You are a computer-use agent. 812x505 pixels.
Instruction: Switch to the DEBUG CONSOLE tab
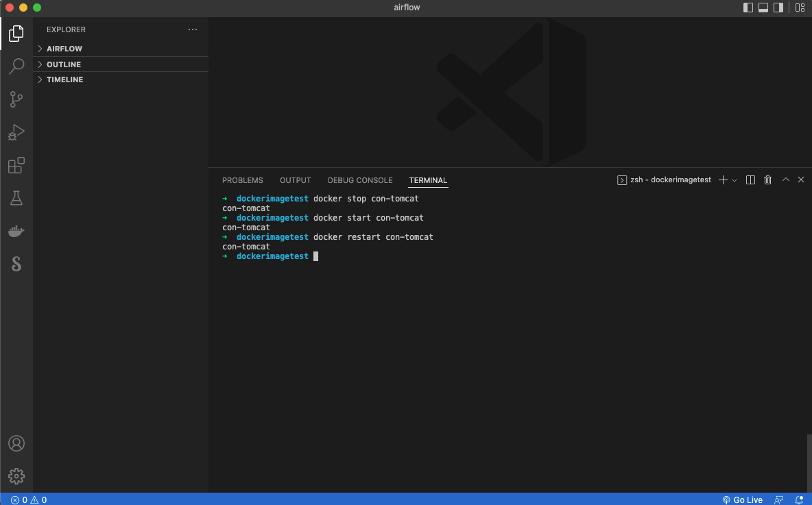[x=360, y=180]
